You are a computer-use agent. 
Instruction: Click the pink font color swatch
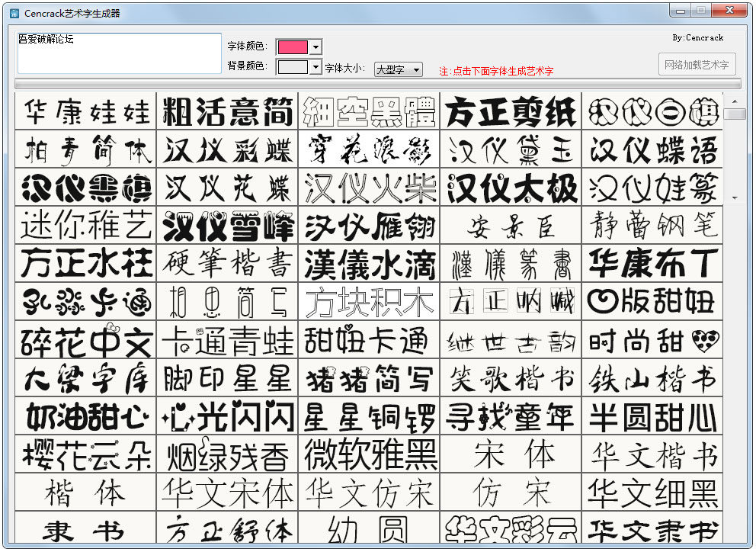[x=293, y=47]
